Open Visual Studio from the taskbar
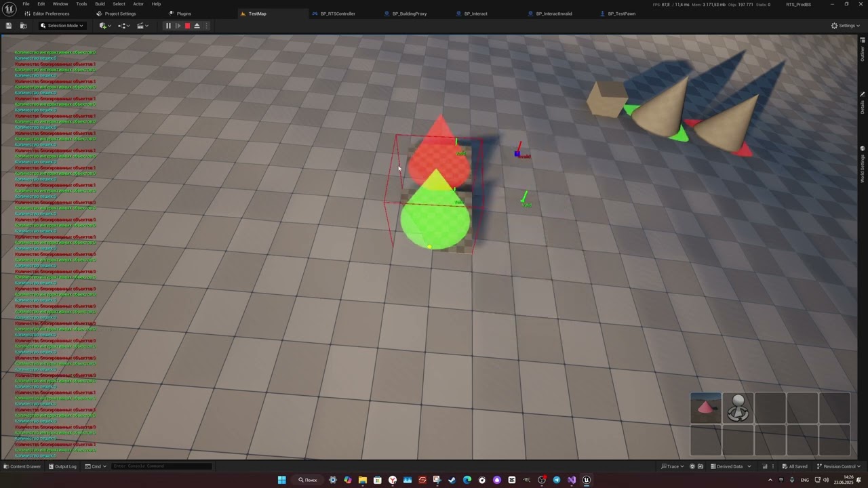 point(571,480)
